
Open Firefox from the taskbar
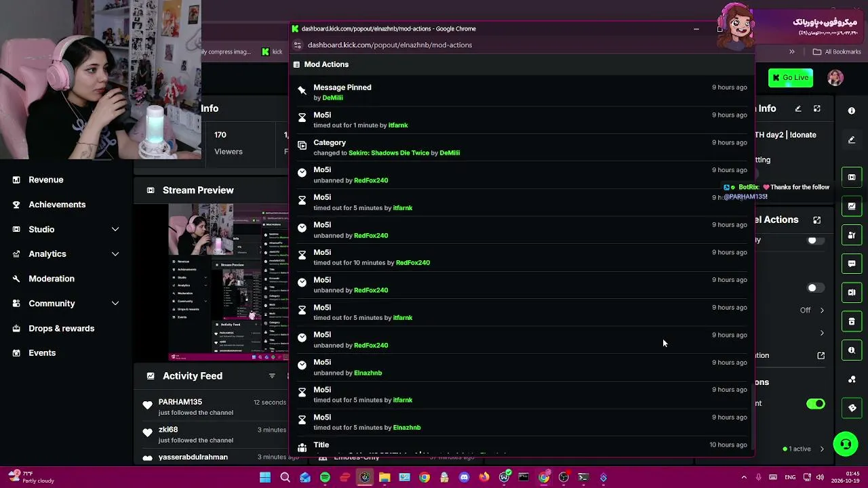click(x=484, y=478)
